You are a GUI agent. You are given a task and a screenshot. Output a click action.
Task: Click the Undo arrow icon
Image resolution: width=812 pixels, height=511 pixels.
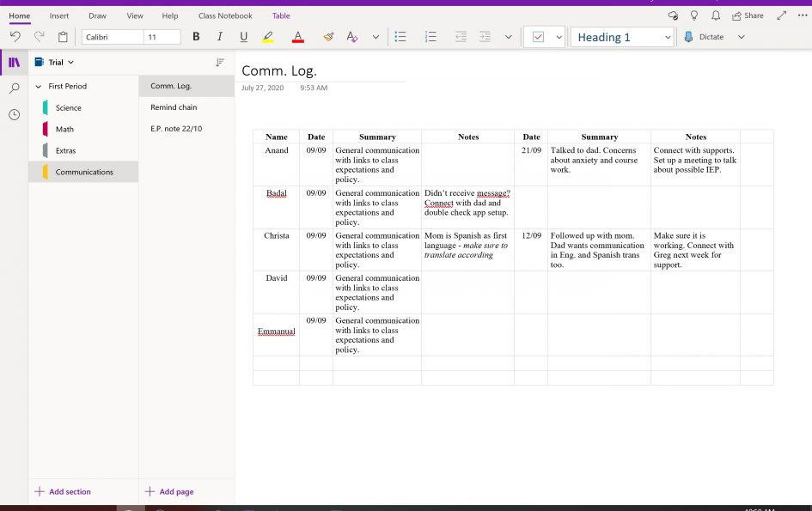[15, 37]
